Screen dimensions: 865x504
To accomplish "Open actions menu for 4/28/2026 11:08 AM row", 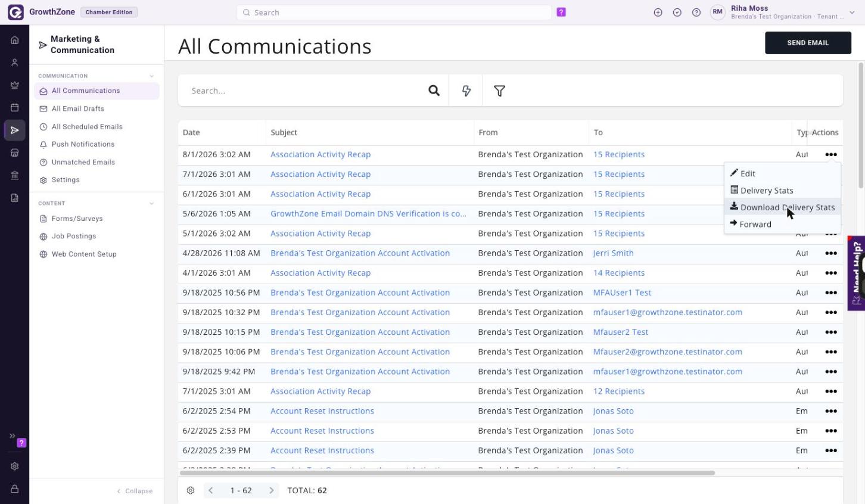I will [830, 253].
